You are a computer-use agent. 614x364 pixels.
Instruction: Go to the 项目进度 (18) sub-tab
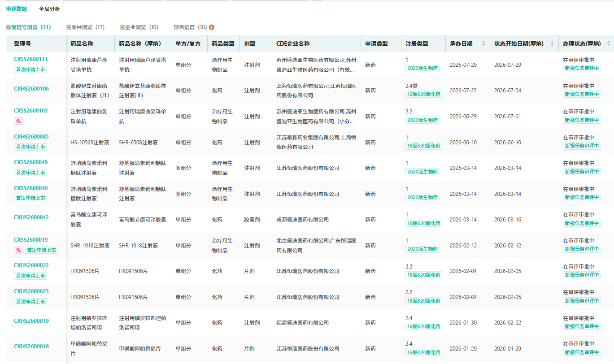(x=190, y=27)
